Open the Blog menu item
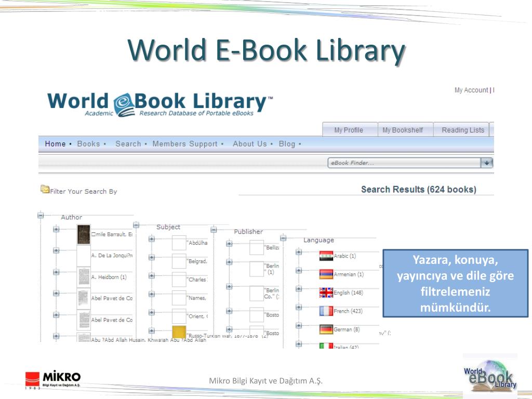This screenshot has height=399, width=532. pos(287,144)
